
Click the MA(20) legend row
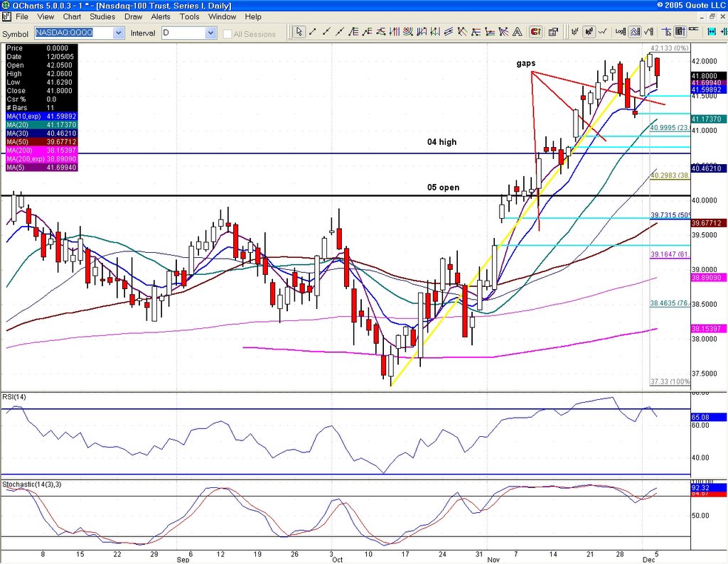[x=41, y=125]
